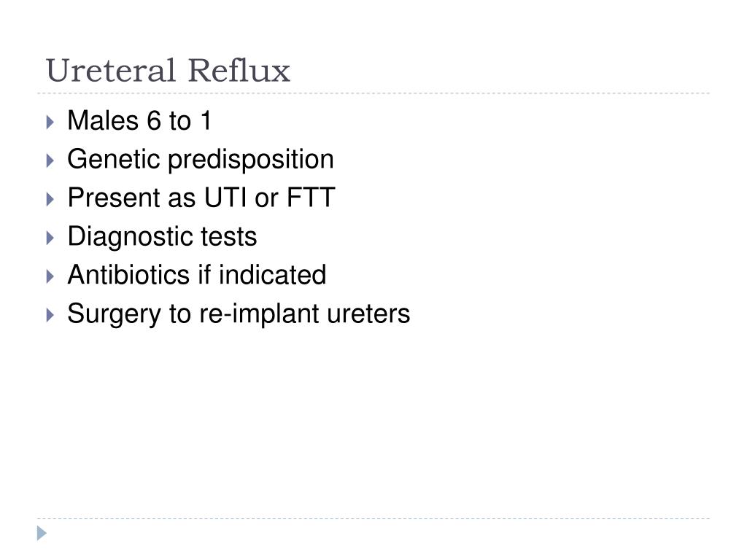Viewport: 747px width, 560px height.
Task: Click the footer triangle arrow icon
Action: point(42,533)
